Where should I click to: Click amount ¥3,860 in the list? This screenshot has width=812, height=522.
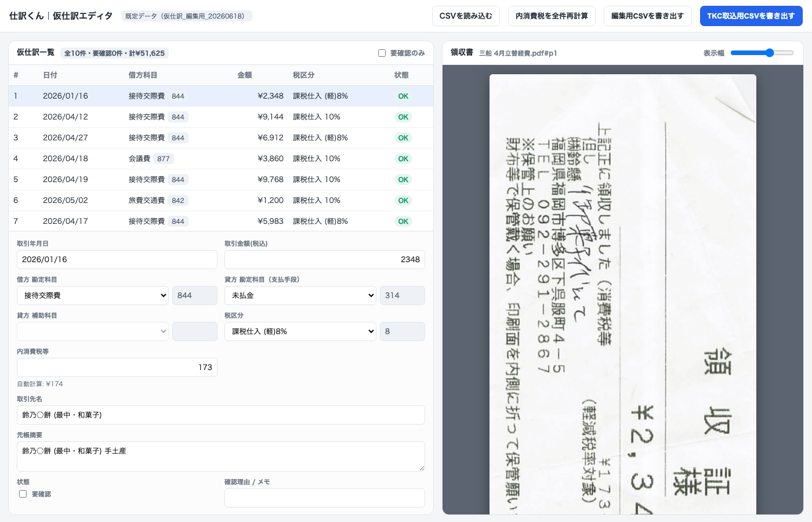270,159
